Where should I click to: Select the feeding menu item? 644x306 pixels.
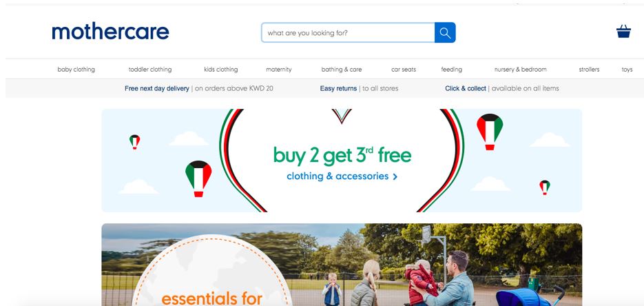point(451,70)
